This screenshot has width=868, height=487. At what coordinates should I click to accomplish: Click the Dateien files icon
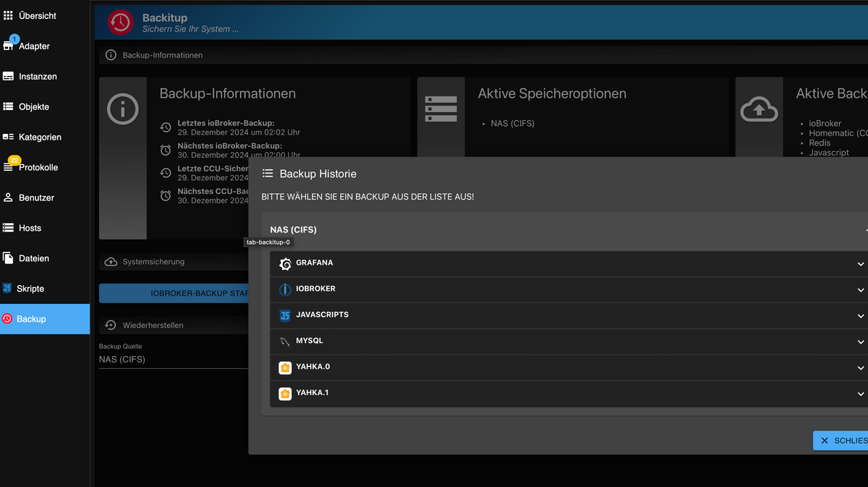(8, 258)
